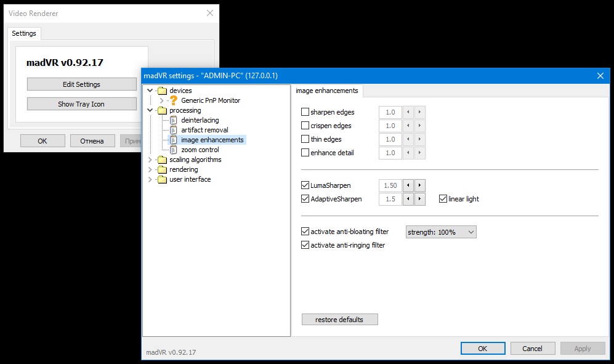
Task: Click the zoom control page icon
Action: tap(174, 150)
